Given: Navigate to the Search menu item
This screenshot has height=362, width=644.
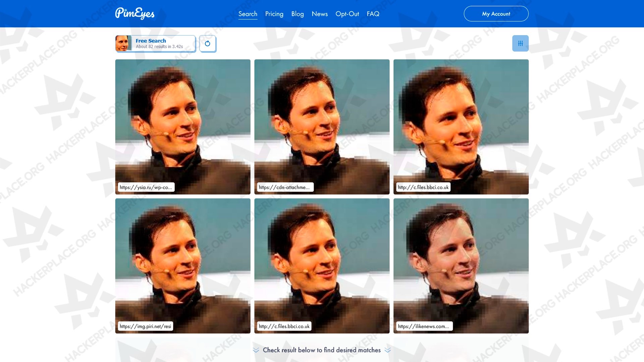Looking at the screenshot, I should pyautogui.click(x=248, y=14).
